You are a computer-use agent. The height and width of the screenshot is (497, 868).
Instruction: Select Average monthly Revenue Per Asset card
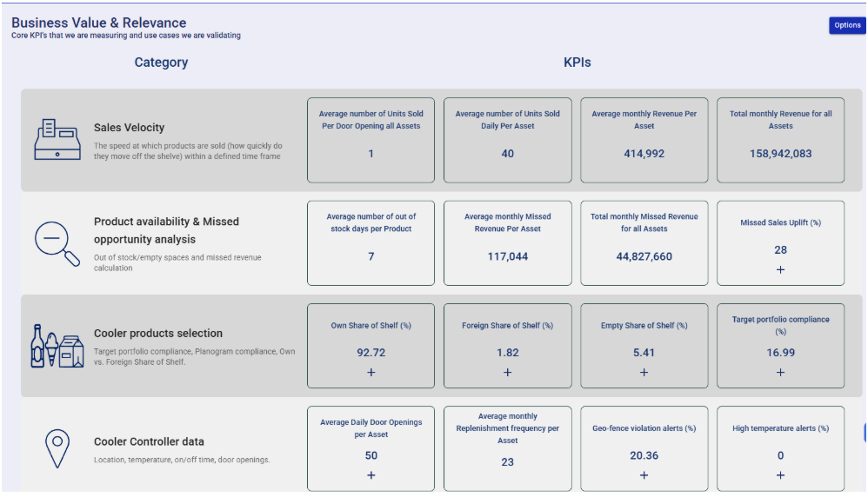(x=644, y=140)
